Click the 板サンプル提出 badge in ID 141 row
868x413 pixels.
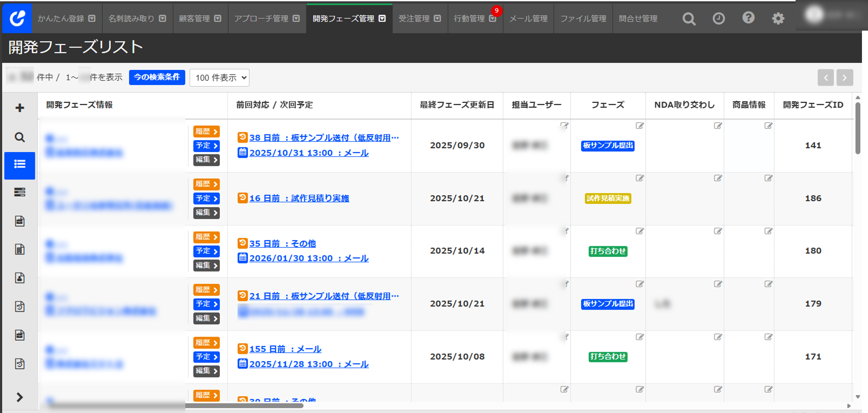click(x=608, y=146)
